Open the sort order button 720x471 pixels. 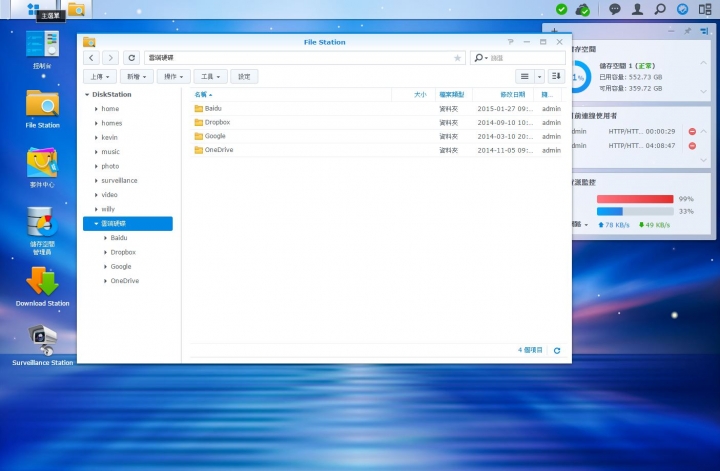point(556,77)
